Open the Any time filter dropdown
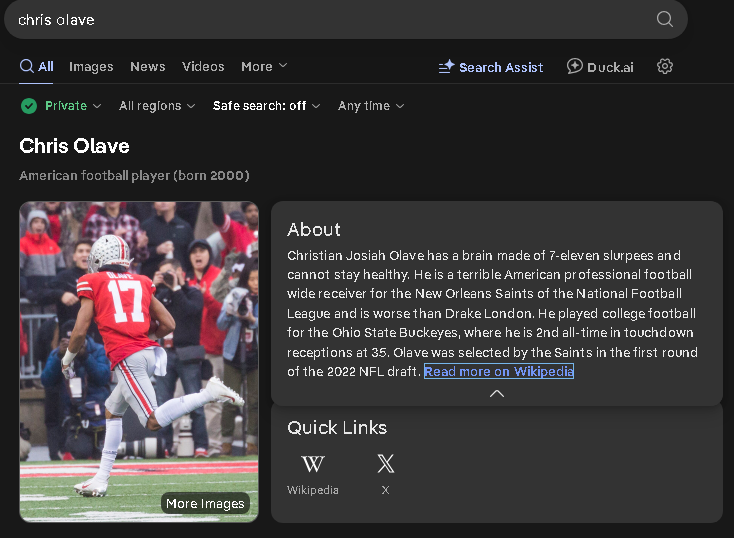The image size is (734, 538). (x=371, y=106)
